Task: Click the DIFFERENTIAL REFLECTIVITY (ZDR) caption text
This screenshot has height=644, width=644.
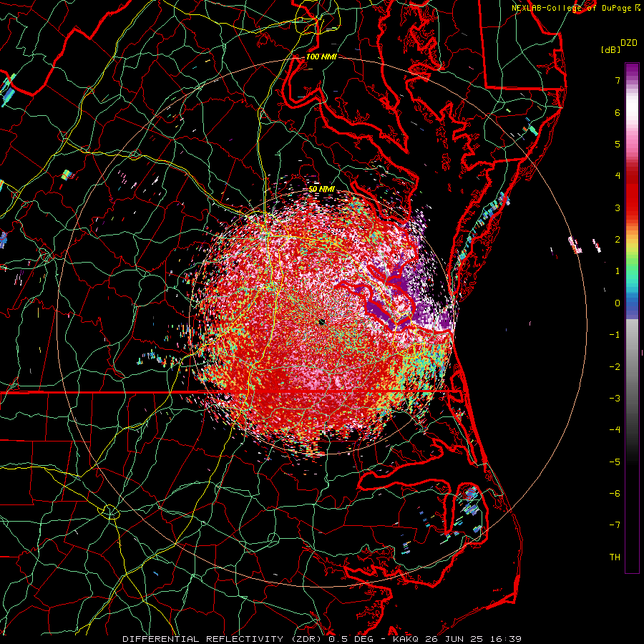Action: point(223,639)
